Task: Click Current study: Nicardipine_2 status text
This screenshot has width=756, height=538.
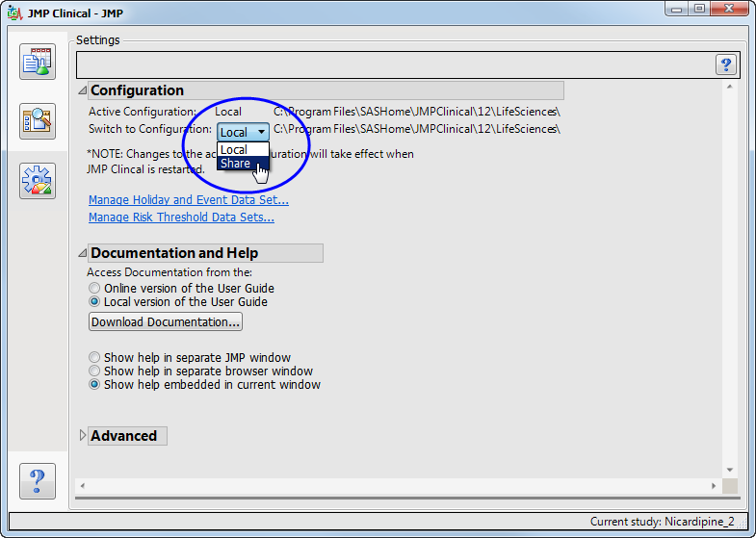Action: 662,522
